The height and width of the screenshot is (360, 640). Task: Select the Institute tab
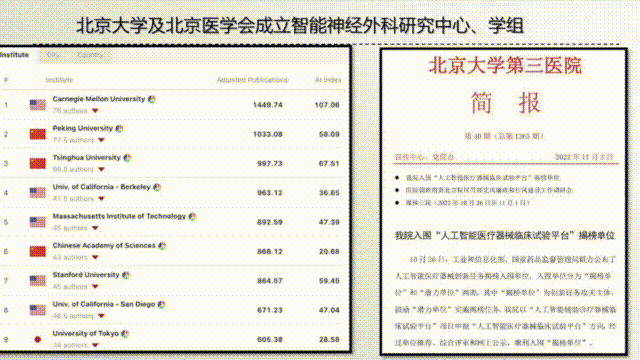click(x=15, y=55)
